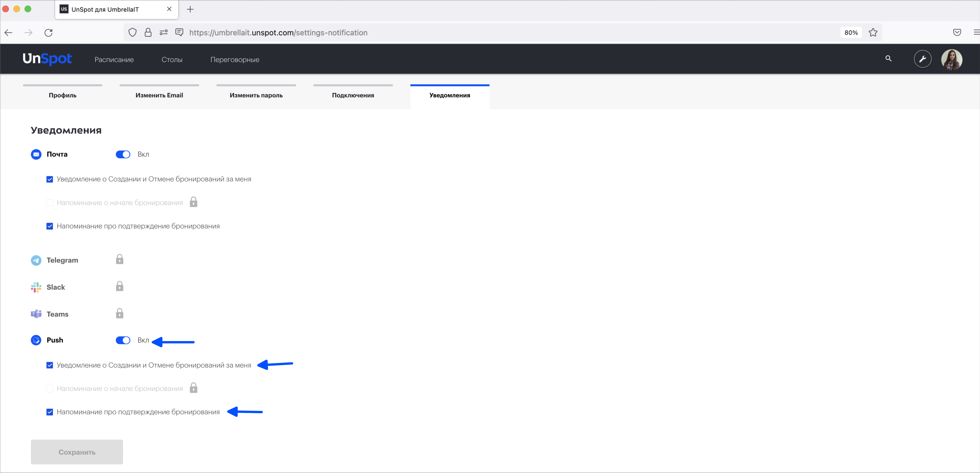Image resolution: width=980 pixels, height=473 pixels.
Task: Toggle the Почта notifications switch
Action: [x=123, y=154]
